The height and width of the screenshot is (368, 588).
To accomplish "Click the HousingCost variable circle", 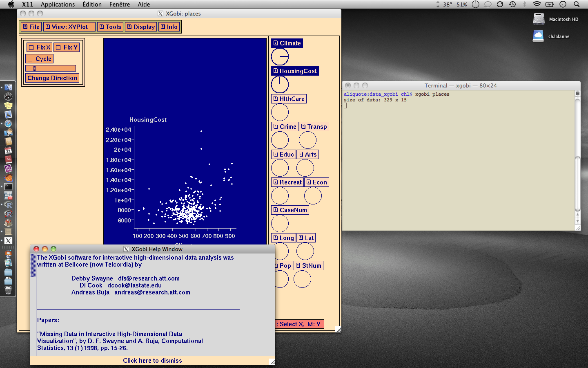I will tap(280, 85).
